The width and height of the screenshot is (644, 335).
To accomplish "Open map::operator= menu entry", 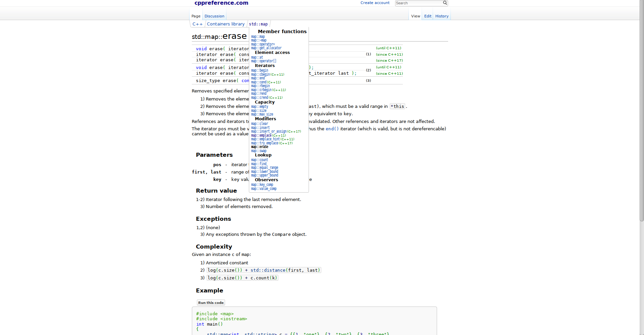I will pos(263,44).
